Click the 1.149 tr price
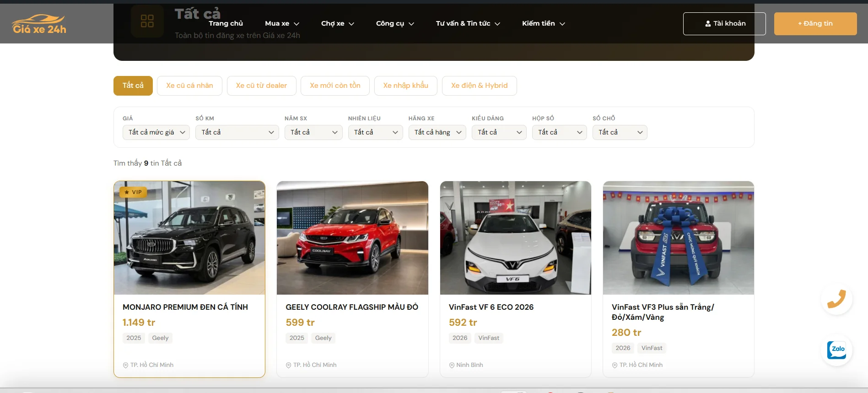 click(139, 323)
